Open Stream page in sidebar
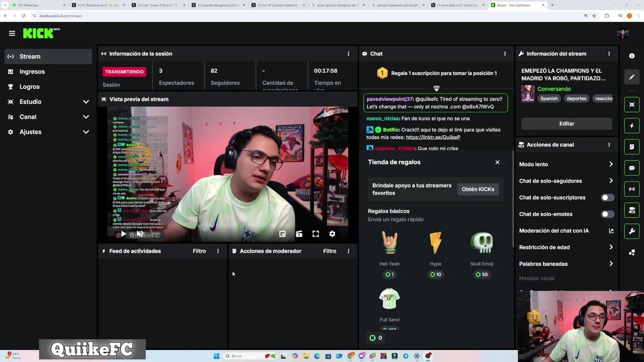The width and height of the screenshot is (644, 362). point(48,56)
